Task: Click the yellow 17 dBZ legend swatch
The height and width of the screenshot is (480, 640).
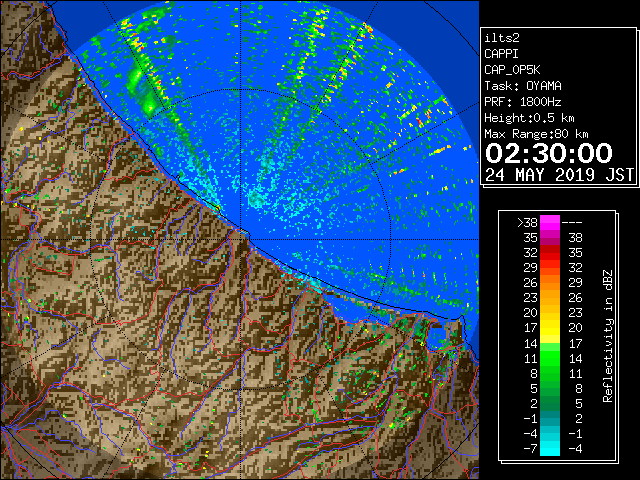Action: [550, 328]
